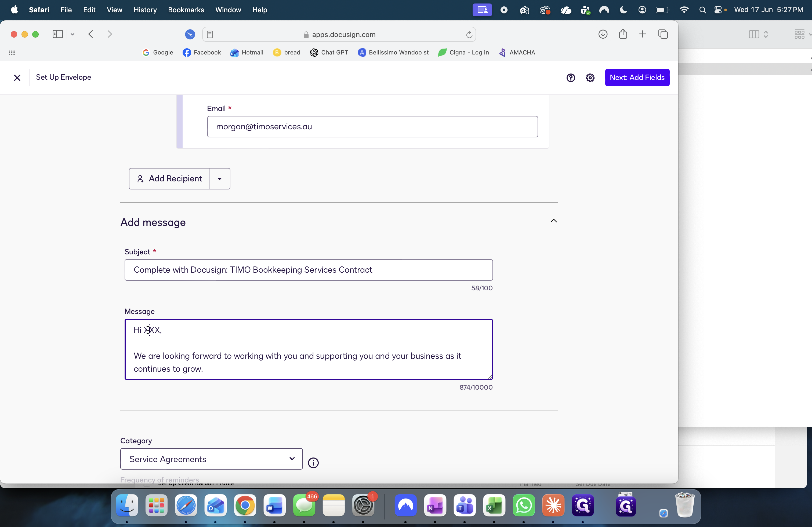Viewport: 812px width, 527px height.
Task: Open a new tab with the plus icon
Action: [643, 34]
